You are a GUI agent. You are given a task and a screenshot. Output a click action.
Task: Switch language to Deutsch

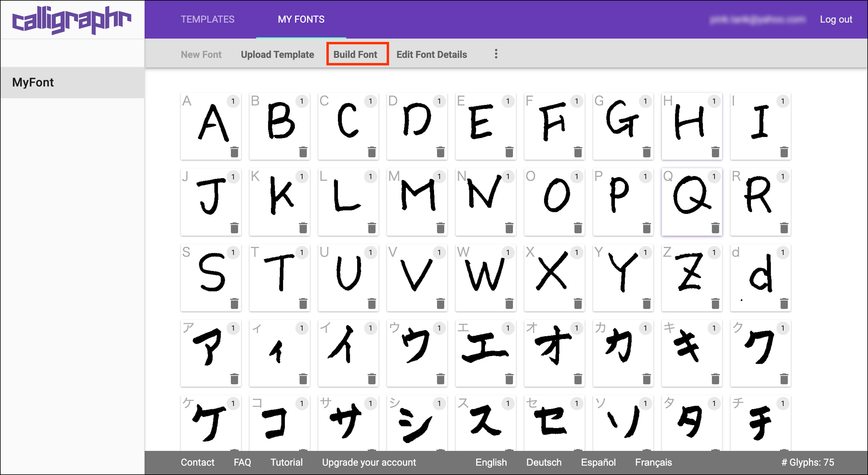[543, 462]
